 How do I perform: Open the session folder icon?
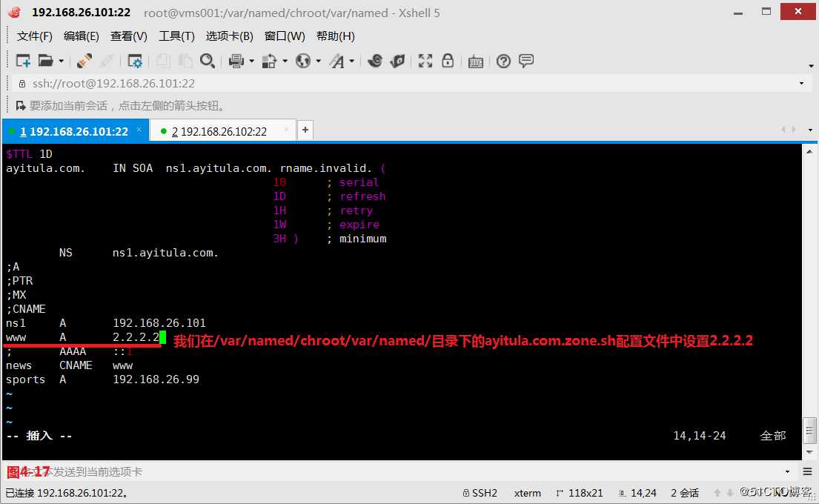pos(45,61)
